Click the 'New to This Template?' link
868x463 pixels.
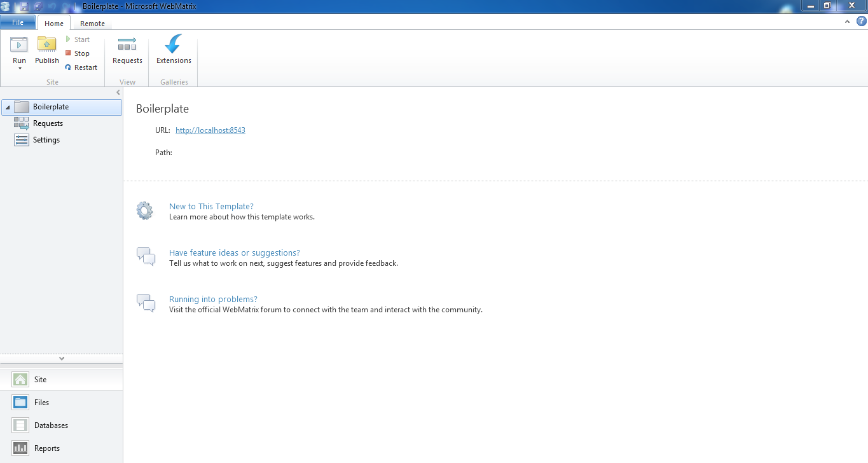tap(211, 207)
